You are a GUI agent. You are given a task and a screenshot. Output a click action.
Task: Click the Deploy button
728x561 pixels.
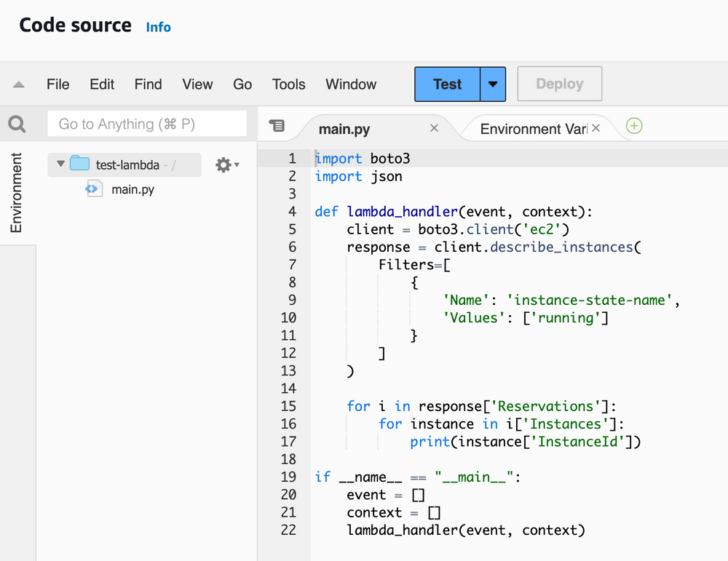tap(559, 84)
